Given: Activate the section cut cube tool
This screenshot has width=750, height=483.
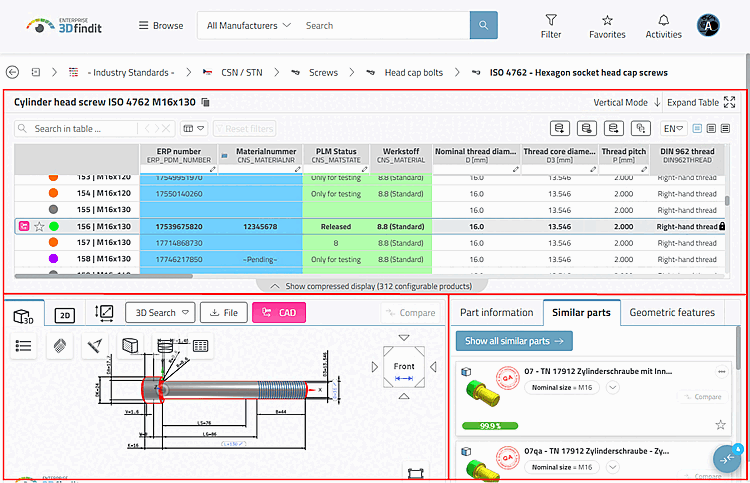Looking at the screenshot, I should click(130, 345).
